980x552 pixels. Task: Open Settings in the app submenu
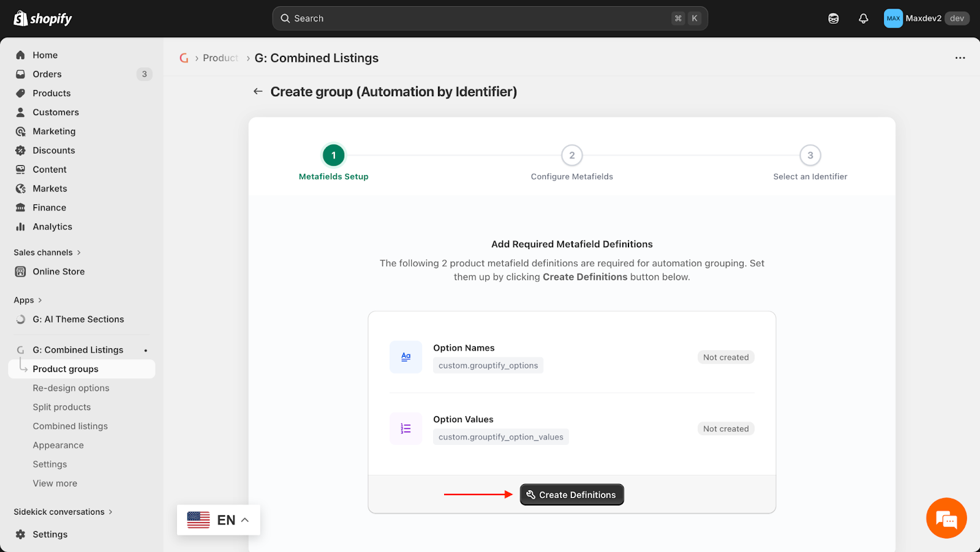tap(50, 464)
